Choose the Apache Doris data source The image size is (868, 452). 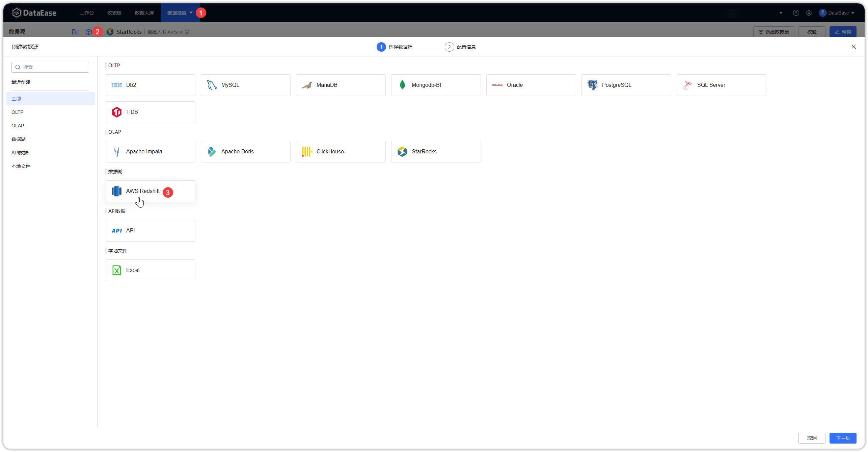point(245,151)
